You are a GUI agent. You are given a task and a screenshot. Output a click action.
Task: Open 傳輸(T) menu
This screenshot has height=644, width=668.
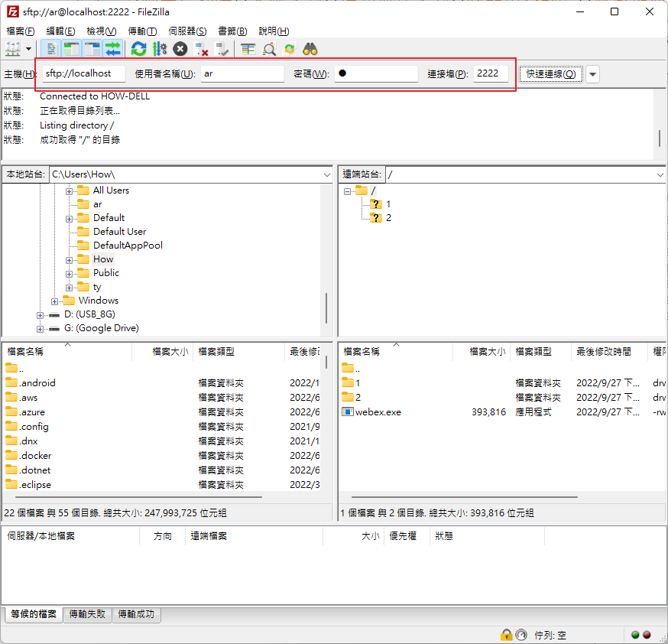pyautogui.click(x=142, y=31)
